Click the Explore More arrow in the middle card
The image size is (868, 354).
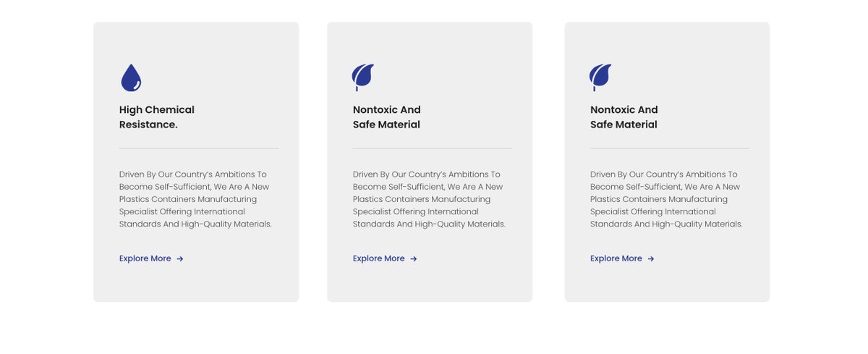point(414,259)
